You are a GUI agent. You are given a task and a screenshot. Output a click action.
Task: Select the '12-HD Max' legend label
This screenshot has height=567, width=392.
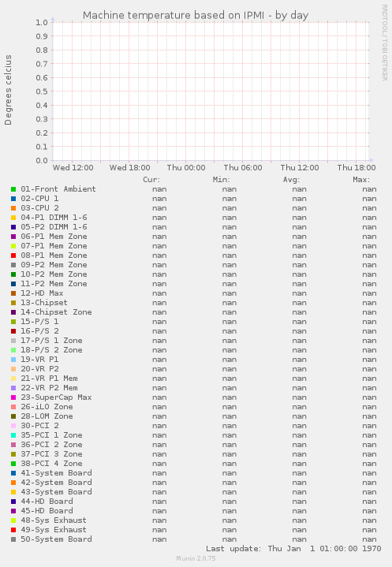(x=42, y=293)
